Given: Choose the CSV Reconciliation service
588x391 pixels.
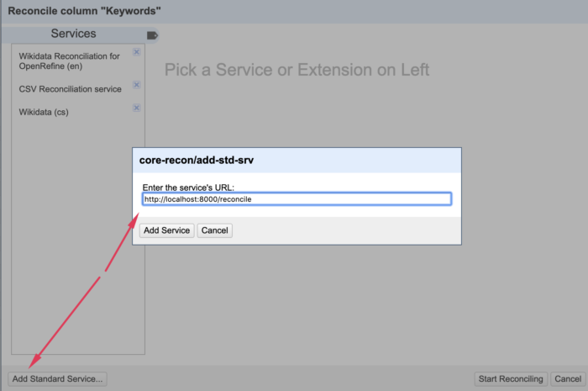Looking at the screenshot, I should (70, 89).
